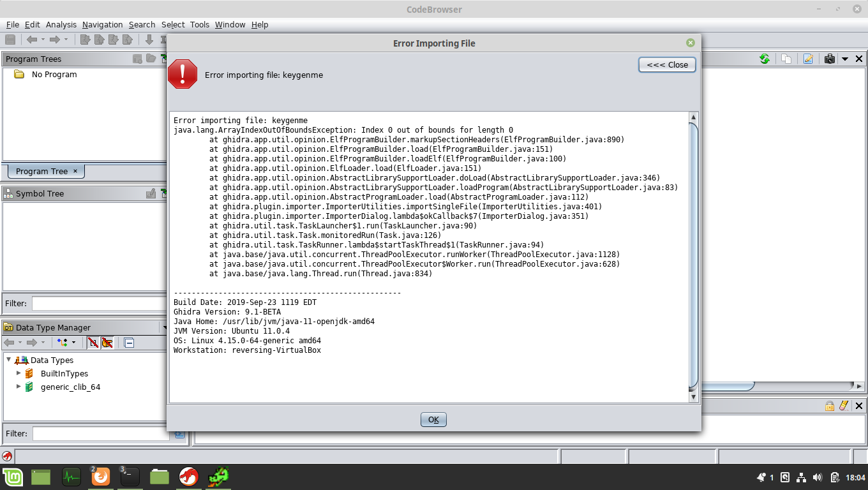Click the edit icon in Symbol Tree header
The image size is (868, 490).
pos(151,193)
